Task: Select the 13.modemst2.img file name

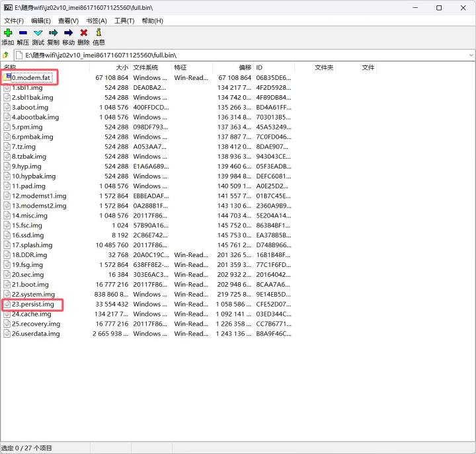Action: [39, 206]
